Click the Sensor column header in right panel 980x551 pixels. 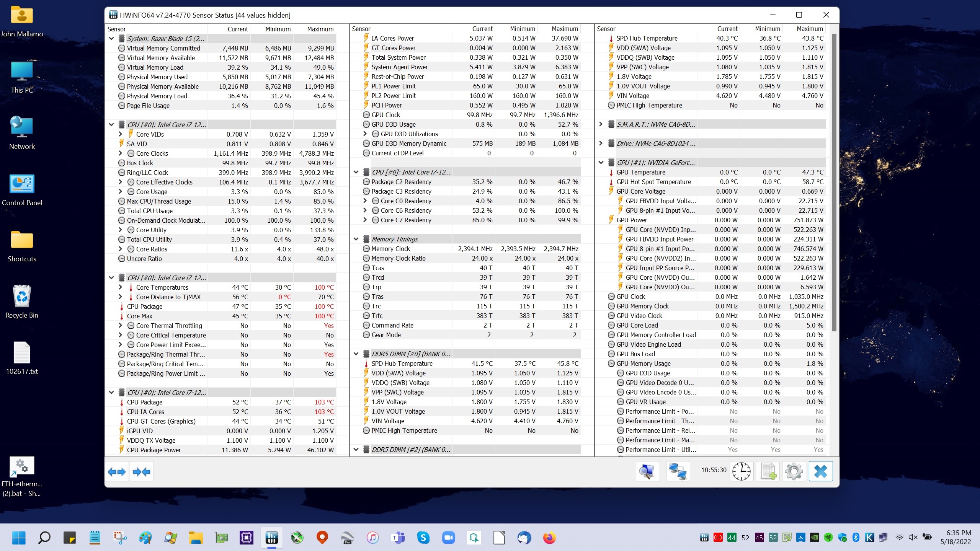pos(646,29)
